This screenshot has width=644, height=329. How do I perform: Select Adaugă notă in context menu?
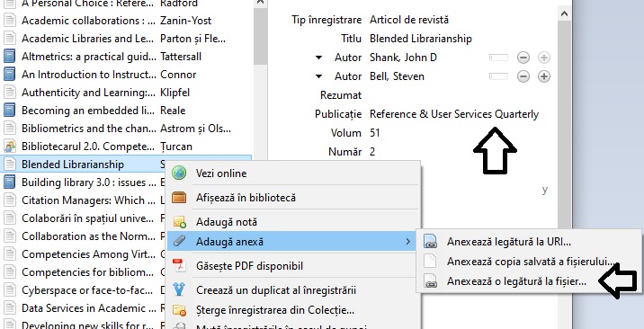tap(293, 222)
